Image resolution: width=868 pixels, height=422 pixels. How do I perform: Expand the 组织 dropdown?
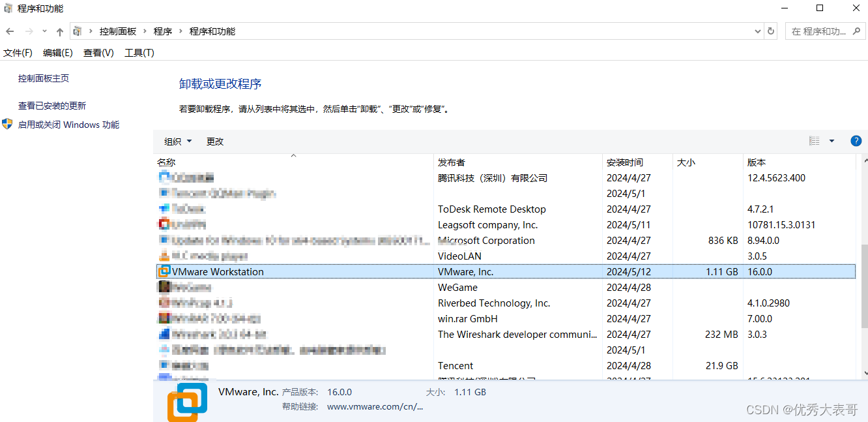pos(179,142)
